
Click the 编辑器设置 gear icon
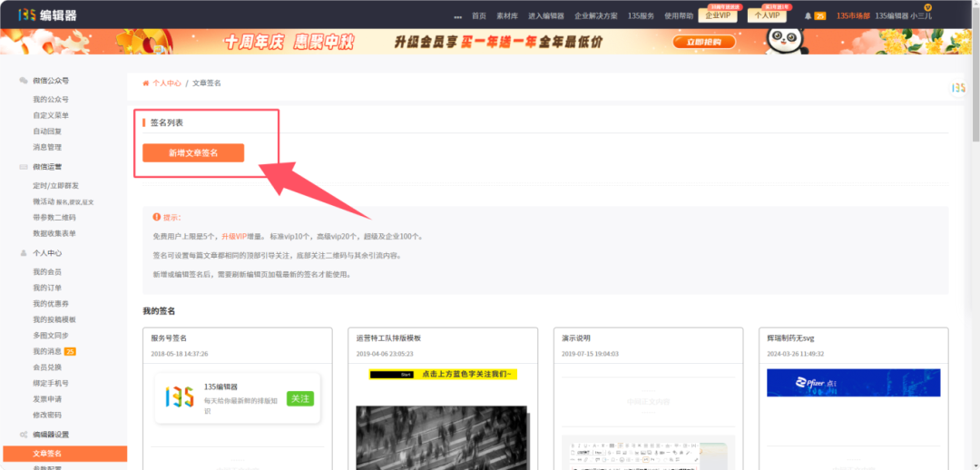(x=24, y=435)
